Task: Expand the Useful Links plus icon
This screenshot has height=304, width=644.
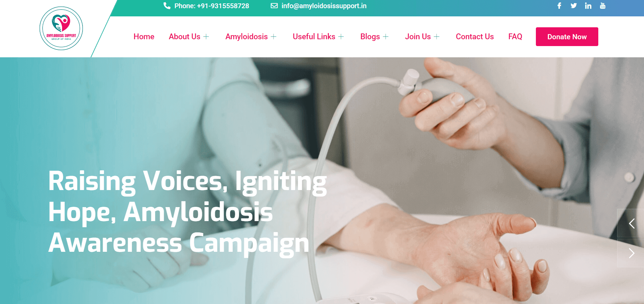Action: [x=341, y=37]
